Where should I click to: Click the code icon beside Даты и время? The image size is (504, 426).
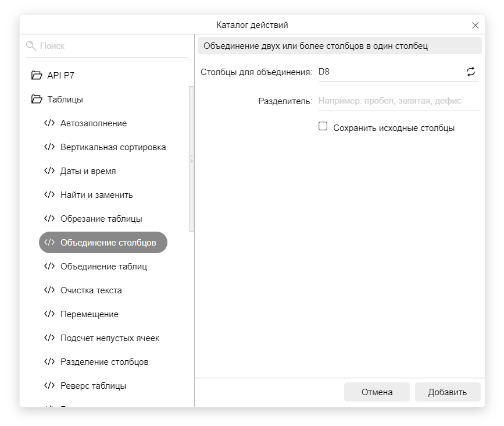click(x=49, y=171)
